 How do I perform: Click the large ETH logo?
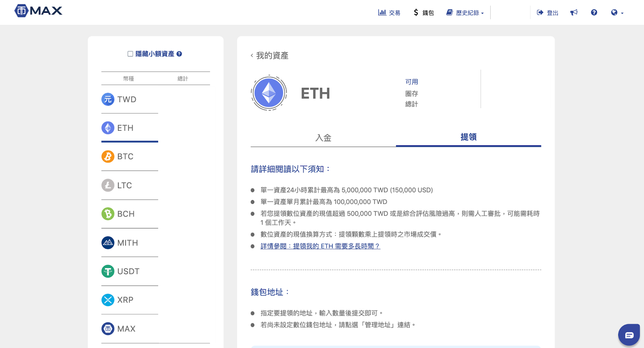[269, 93]
